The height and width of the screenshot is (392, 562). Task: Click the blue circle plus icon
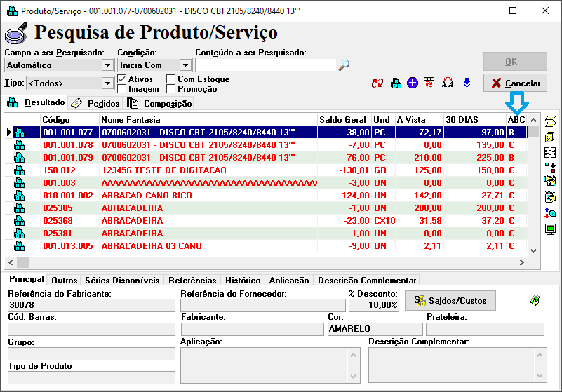pyautogui.click(x=413, y=83)
